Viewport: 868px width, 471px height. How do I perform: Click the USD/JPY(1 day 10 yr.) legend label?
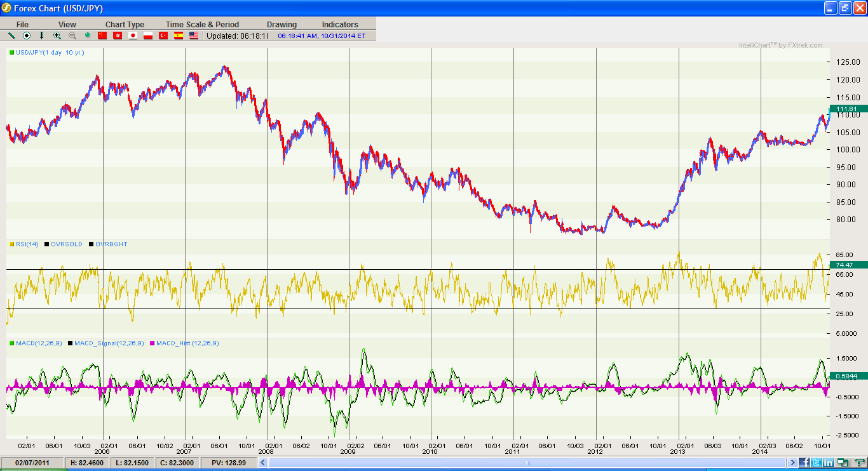50,53
